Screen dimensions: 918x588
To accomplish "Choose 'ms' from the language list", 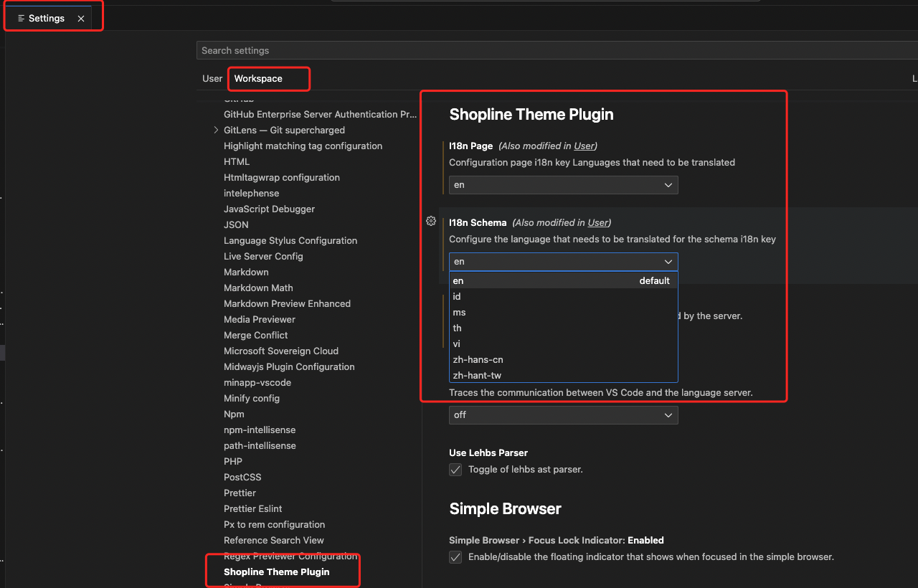I will [564, 312].
